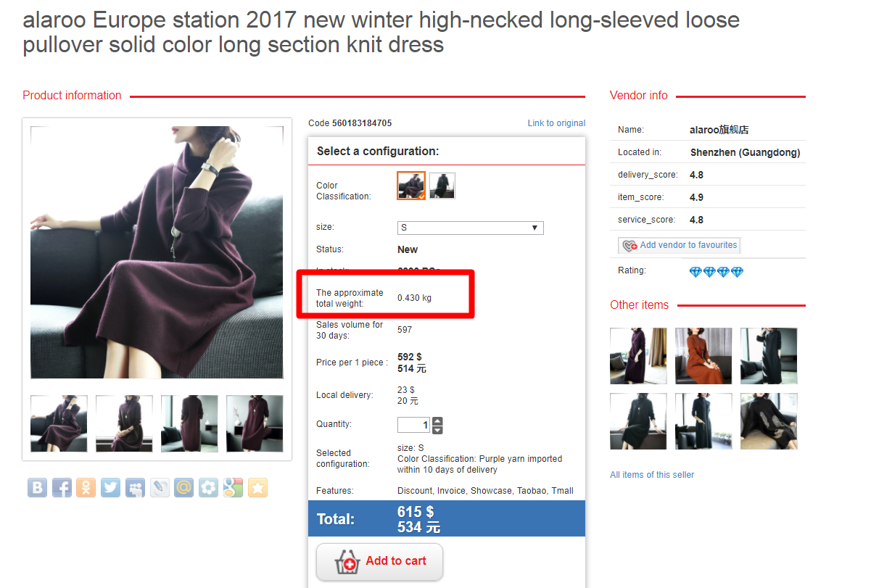View All items of this seller
Screen dimensions: 871x588
[x=652, y=475]
